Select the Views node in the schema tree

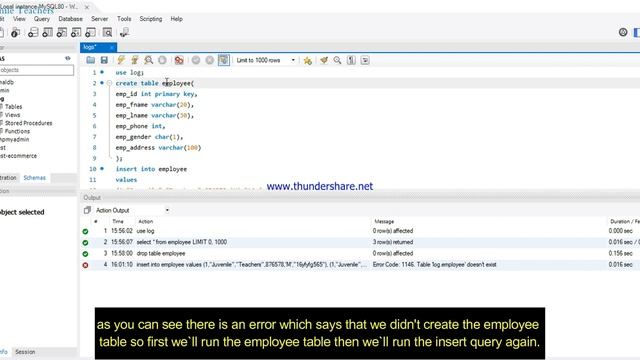coord(12,115)
